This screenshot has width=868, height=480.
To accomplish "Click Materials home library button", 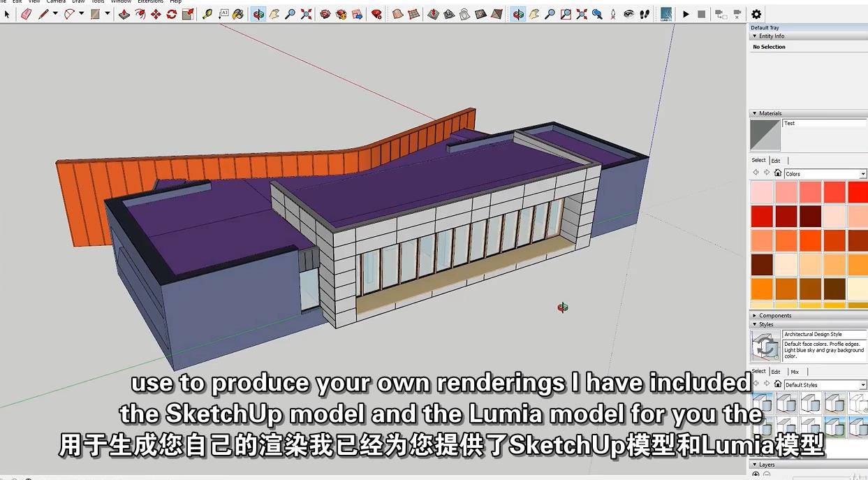I will tap(777, 173).
